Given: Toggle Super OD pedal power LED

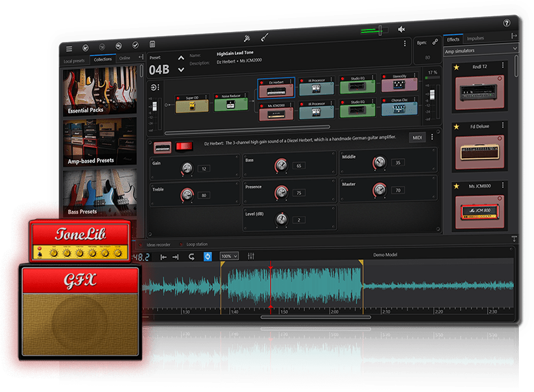Looking at the screenshot, I should [178, 98].
